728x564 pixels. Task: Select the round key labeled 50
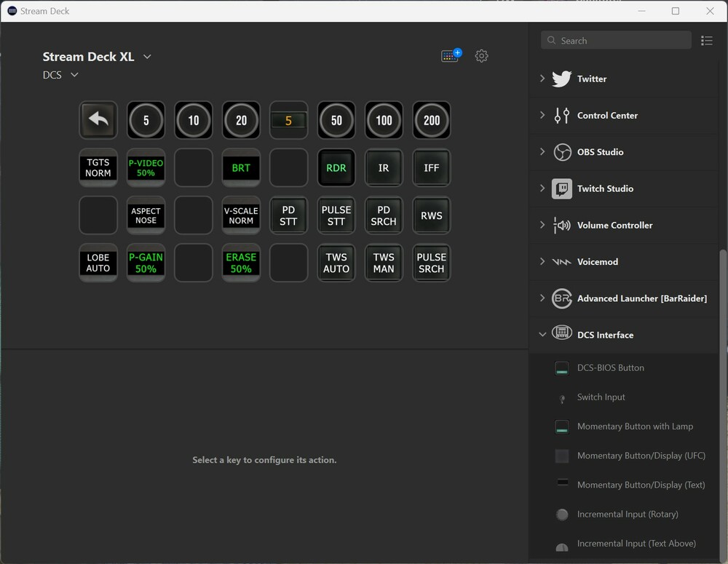(x=336, y=120)
